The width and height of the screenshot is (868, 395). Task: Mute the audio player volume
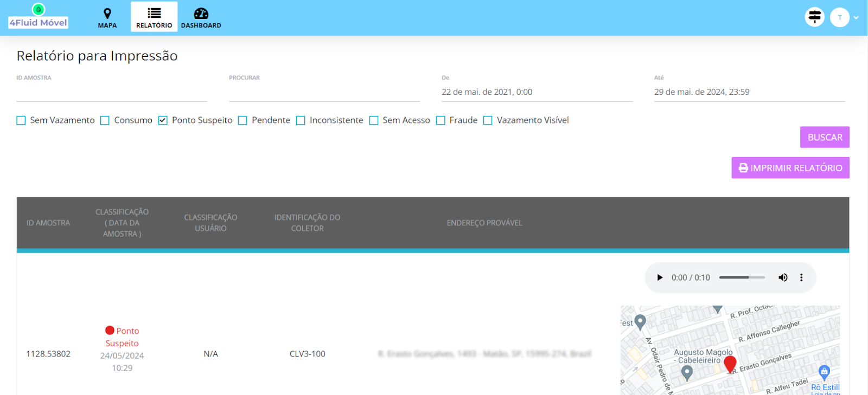click(x=783, y=277)
